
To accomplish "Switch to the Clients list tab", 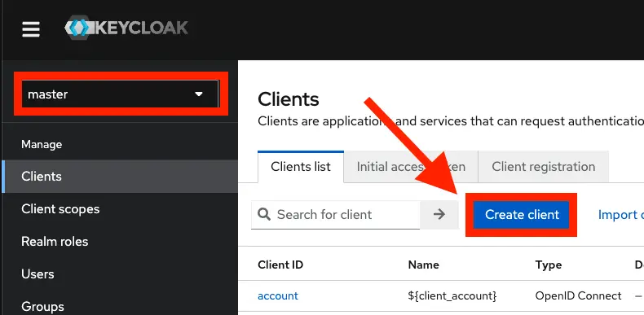I will [x=301, y=167].
